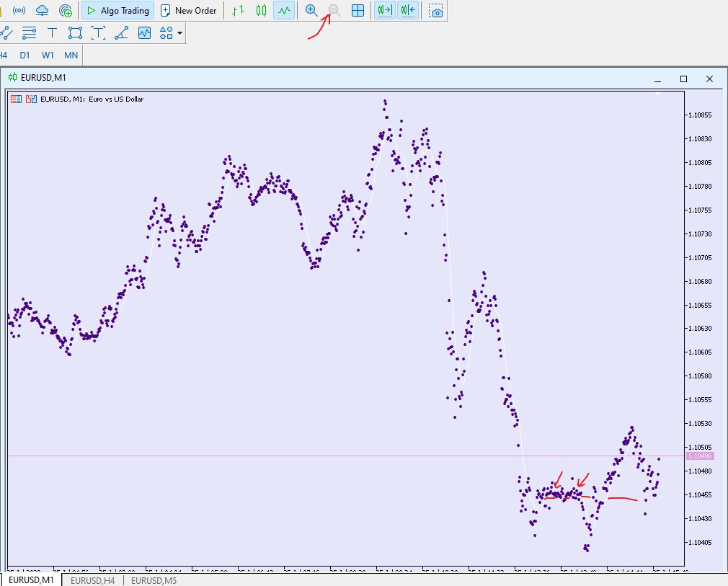The width and height of the screenshot is (728, 586).
Task: Toggle chart auto scroll to latest
Action: click(x=384, y=11)
